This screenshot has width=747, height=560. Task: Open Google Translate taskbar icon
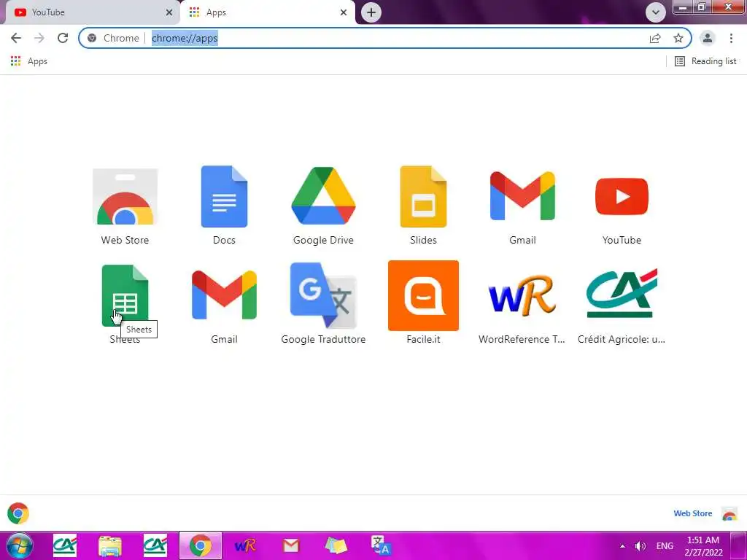click(381, 545)
